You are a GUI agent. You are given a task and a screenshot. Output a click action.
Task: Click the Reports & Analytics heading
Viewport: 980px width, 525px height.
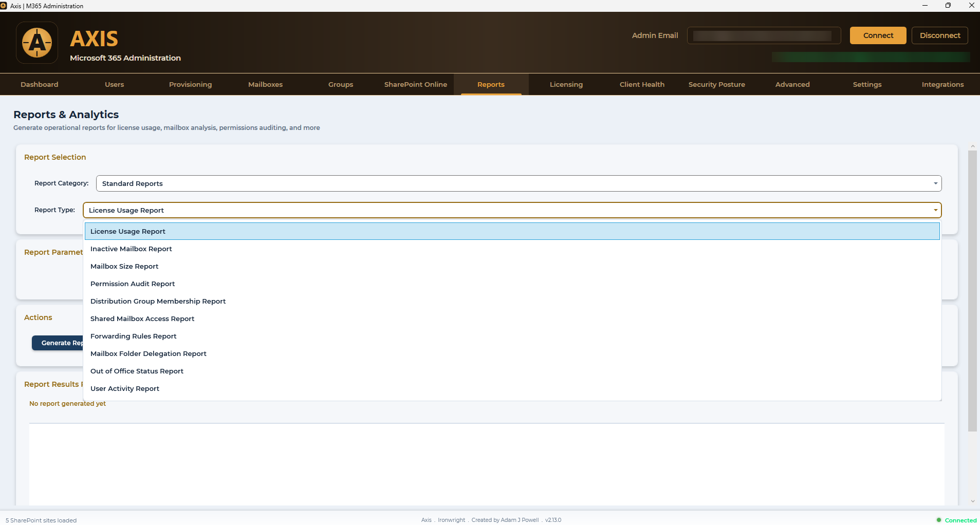(66, 115)
